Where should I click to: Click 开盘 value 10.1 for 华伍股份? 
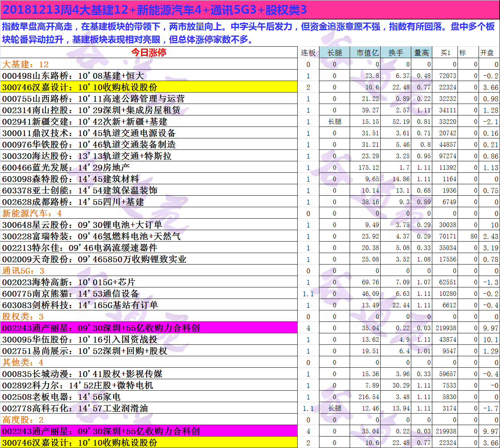tap(489, 339)
